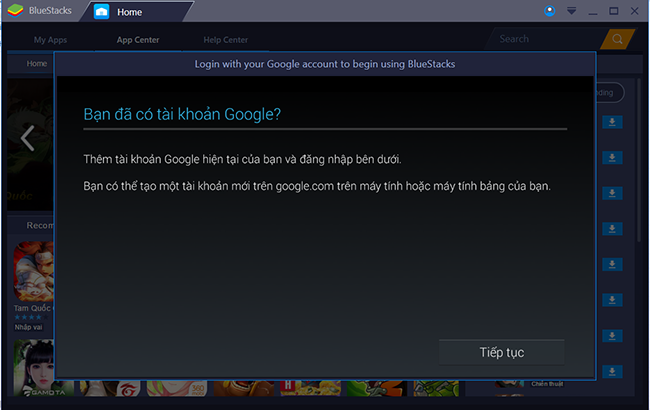Click the Nhập vai genre tag
The height and width of the screenshot is (410, 650).
point(29,327)
